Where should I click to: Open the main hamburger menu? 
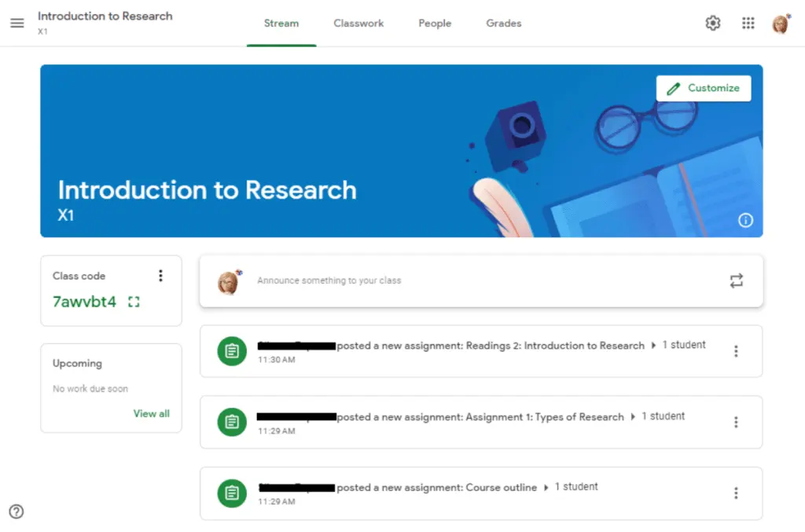tap(17, 23)
